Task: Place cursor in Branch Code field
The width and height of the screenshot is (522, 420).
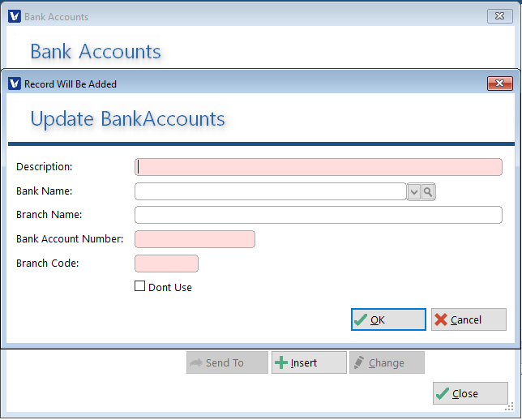Action: point(166,264)
